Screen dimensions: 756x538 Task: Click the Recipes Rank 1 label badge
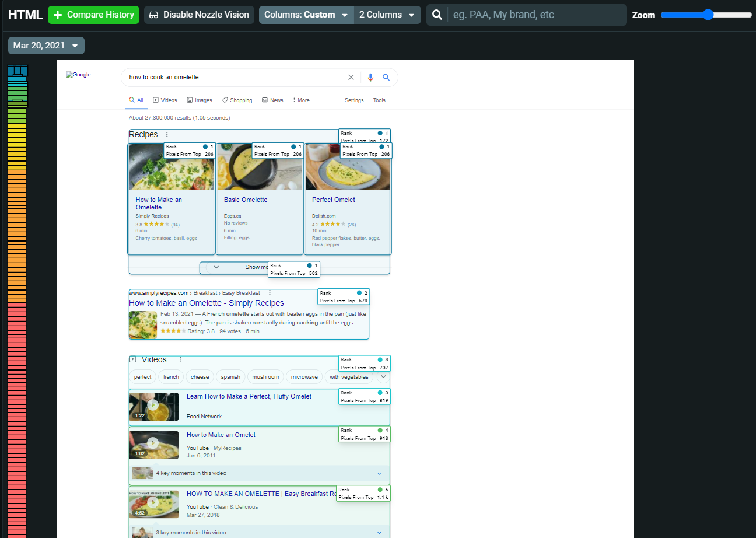pyautogui.click(x=365, y=137)
